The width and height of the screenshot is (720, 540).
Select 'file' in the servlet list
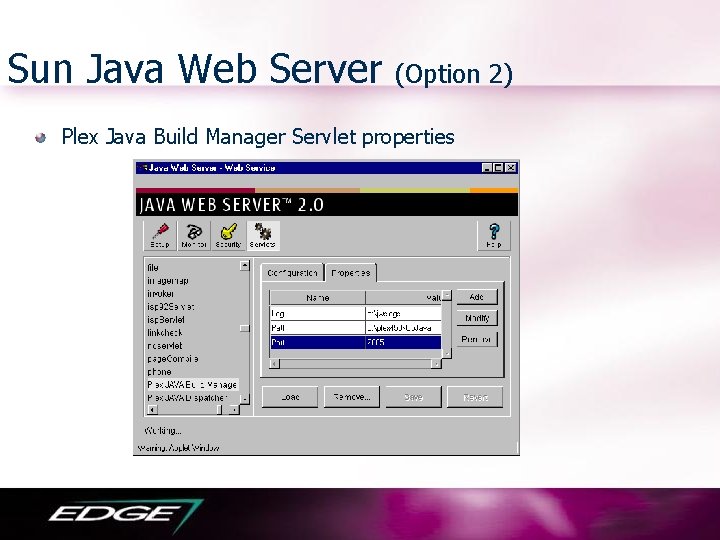tap(153, 268)
